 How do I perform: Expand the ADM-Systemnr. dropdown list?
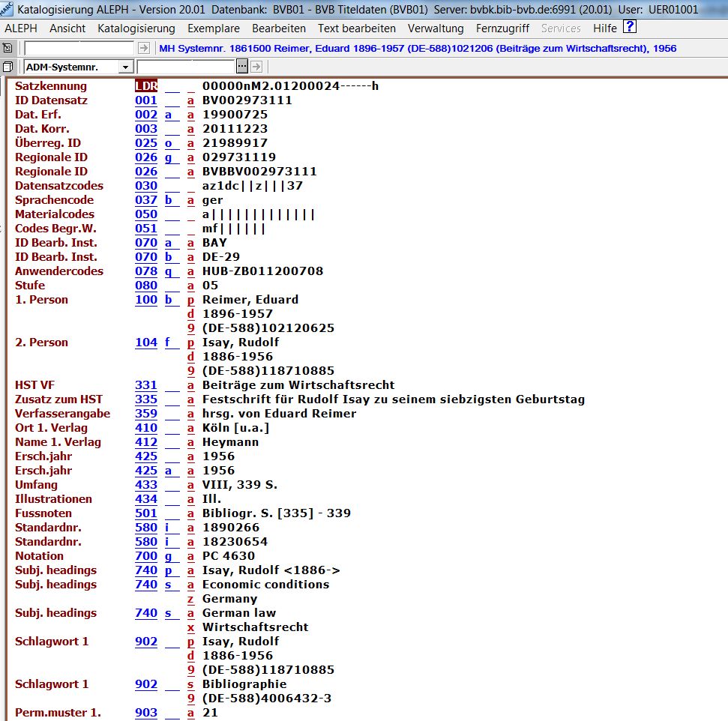125,67
